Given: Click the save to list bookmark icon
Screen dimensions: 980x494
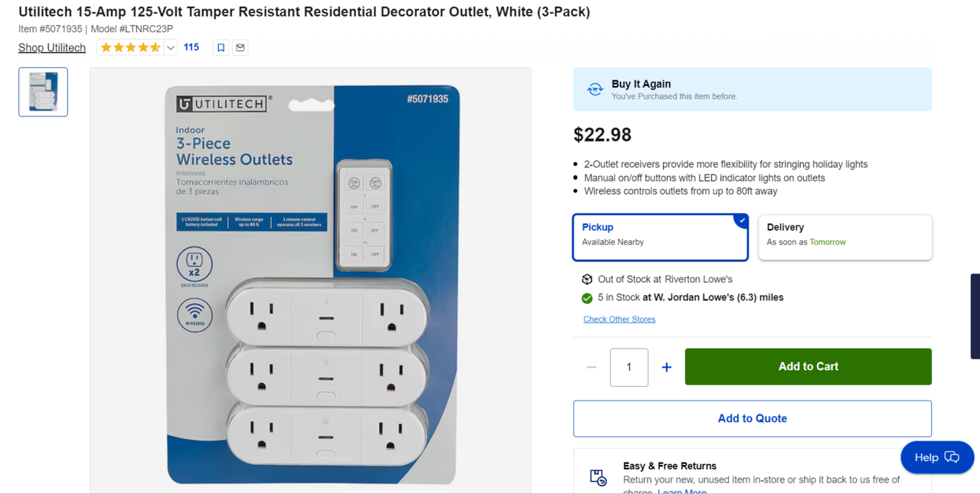Looking at the screenshot, I should 220,47.
